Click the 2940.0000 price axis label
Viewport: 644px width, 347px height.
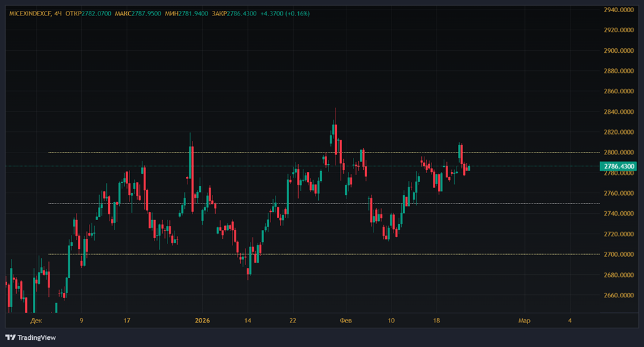click(619, 10)
